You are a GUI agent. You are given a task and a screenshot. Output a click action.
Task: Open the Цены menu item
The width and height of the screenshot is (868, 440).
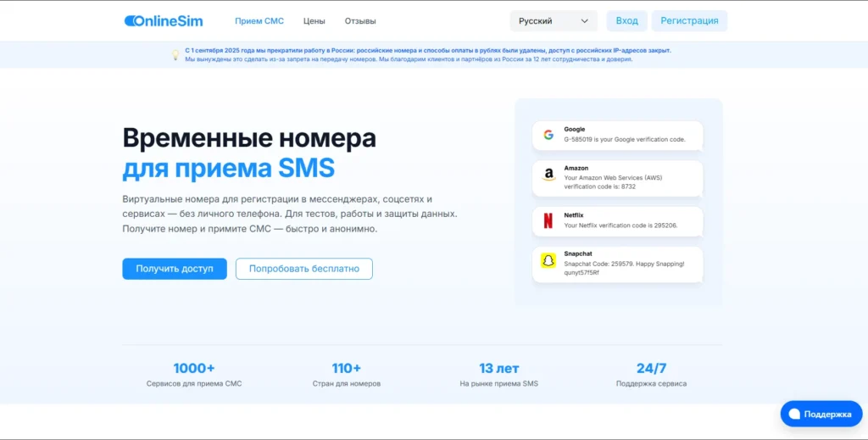click(314, 21)
